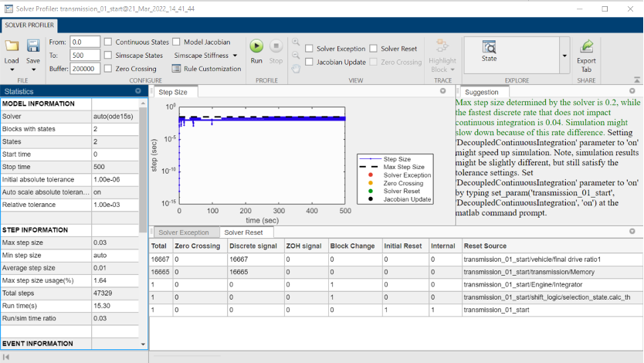Viewport: 644px width, 363px height.
Task: Click the Save disk icon
Action: click(x=33, y=47)
